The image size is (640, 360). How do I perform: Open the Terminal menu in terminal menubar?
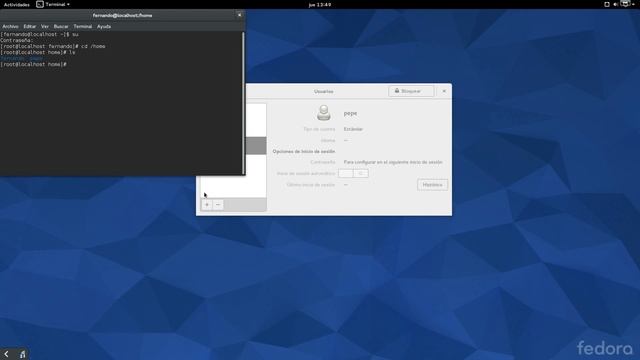click(x=82, y=26)
